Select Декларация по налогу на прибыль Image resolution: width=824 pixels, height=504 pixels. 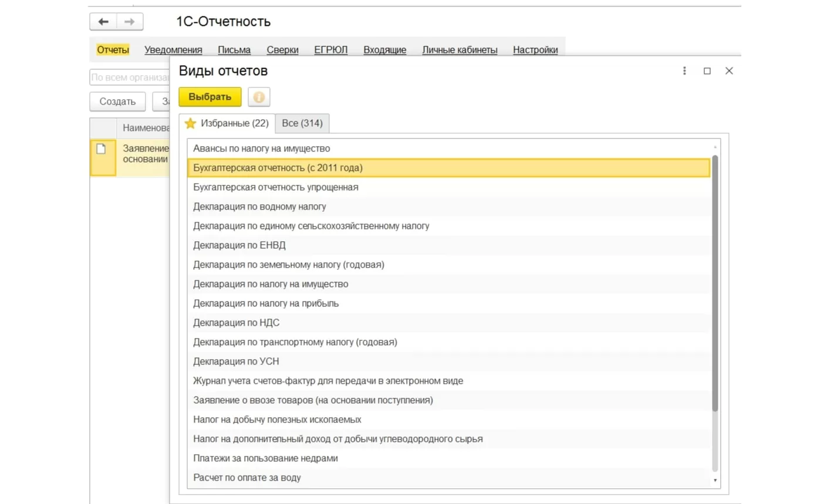[266, 303]
